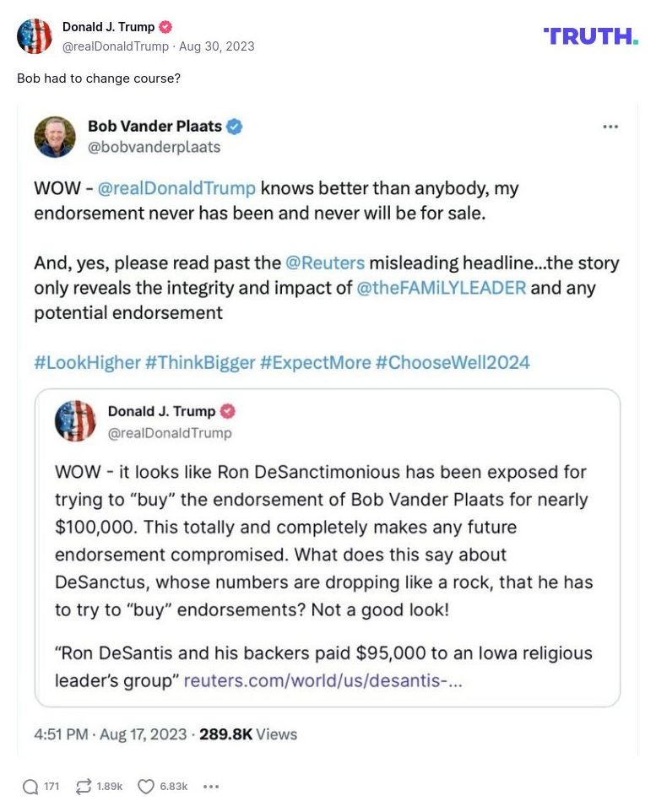Screen dimensions: 656x812
Task: Click the #ChooseWell2024 hashtag
Action: tap(453, 363)
